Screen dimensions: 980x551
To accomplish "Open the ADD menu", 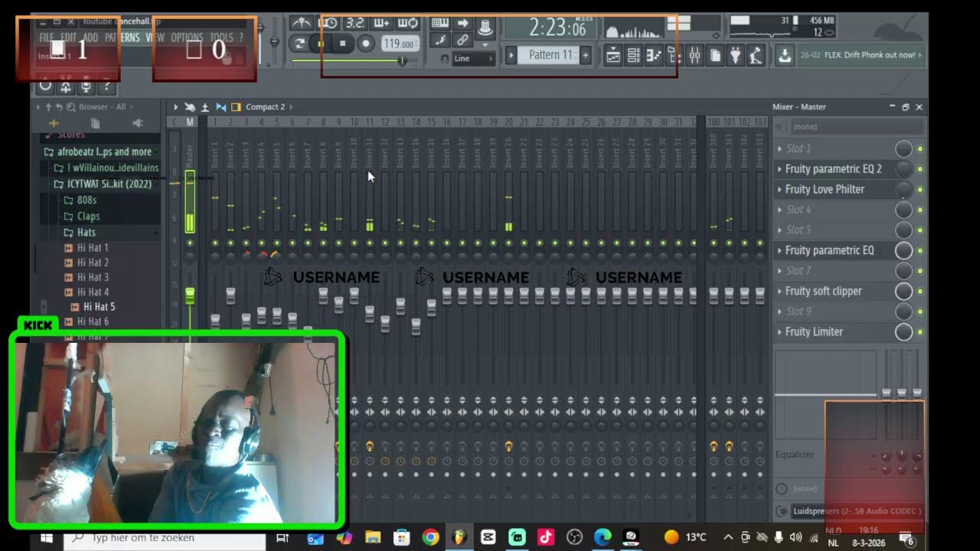I will [90, 37].
